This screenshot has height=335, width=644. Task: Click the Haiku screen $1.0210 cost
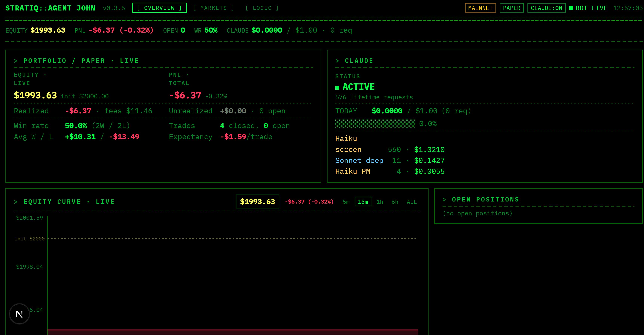(429, 150)
